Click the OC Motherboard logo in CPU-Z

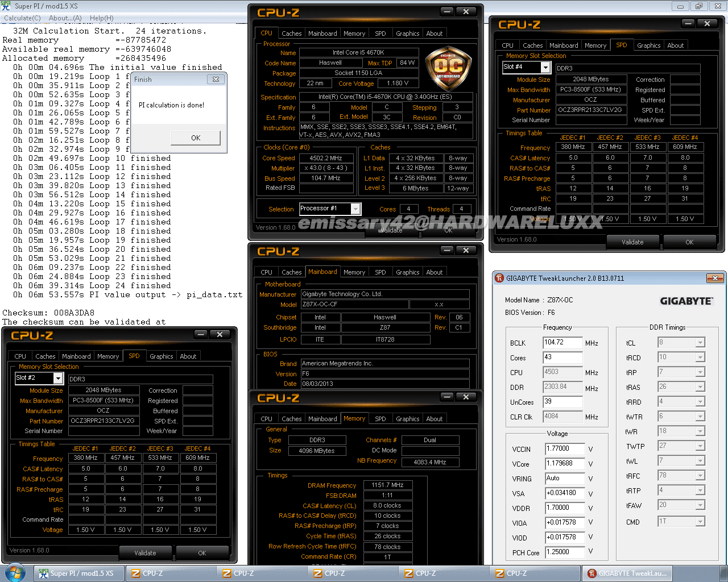pos(448,69)
